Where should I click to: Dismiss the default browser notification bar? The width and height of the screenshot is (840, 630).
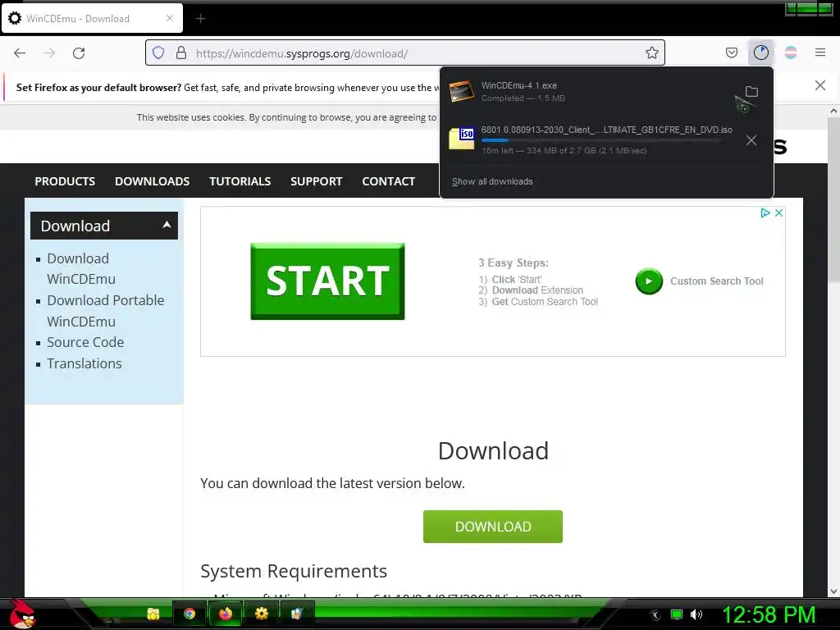tap(819, 85)
